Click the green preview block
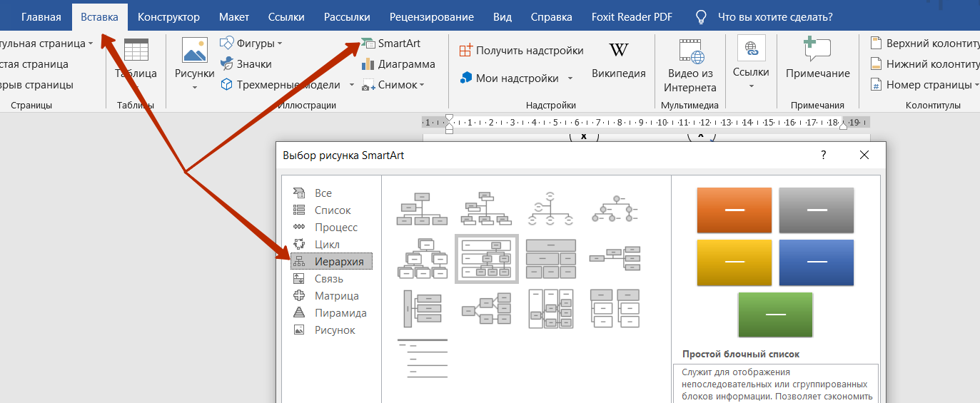Screen dimensions: 980x403 (775, 315)
